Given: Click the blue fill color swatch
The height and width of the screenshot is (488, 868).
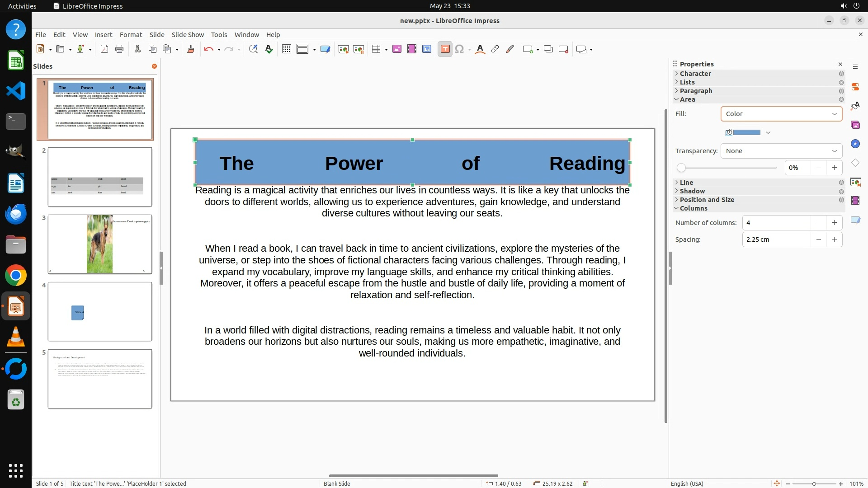Looking at the screenshot, I should click(746, 132).
